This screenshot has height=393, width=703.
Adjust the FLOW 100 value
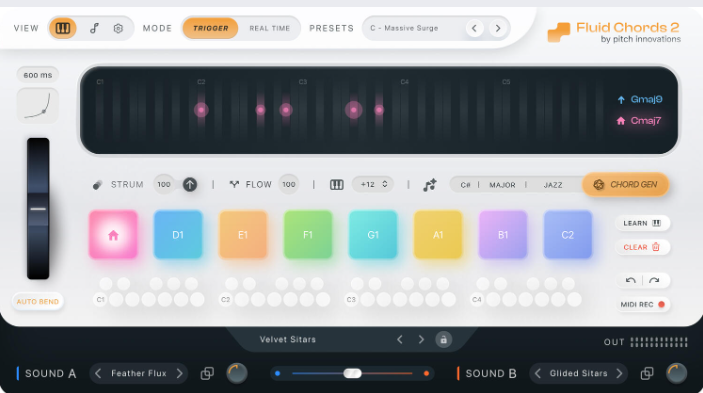click(x=289, y=184)
